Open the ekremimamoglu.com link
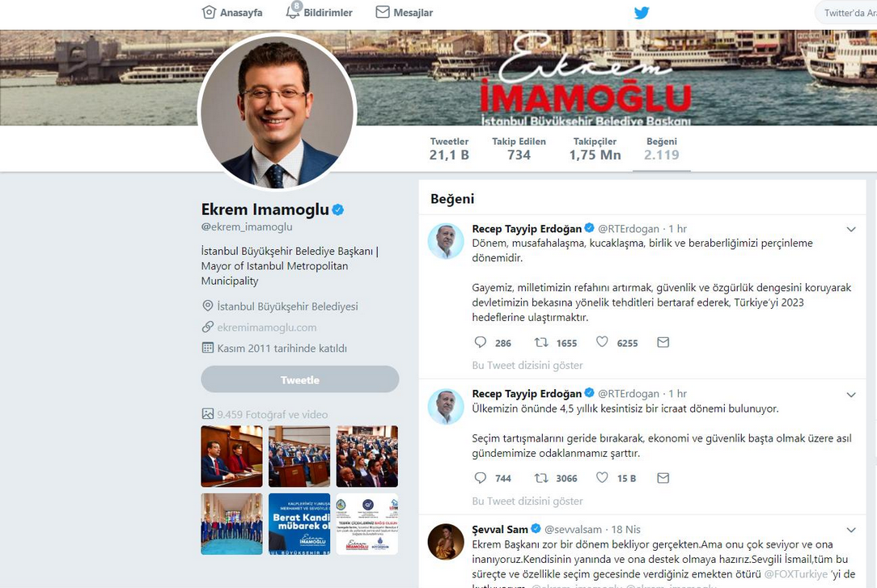The image size is (877, 588). pyautogui.click(x=267, y=328)
